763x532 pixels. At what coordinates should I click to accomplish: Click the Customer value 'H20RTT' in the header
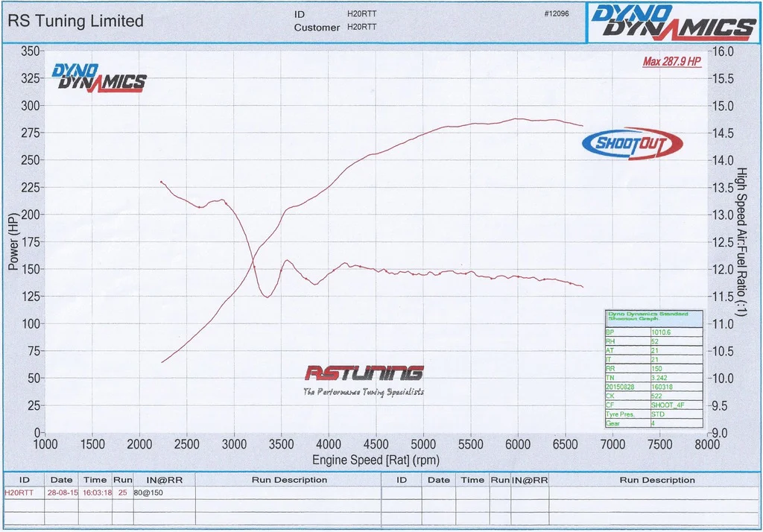(x=361, y=27)
